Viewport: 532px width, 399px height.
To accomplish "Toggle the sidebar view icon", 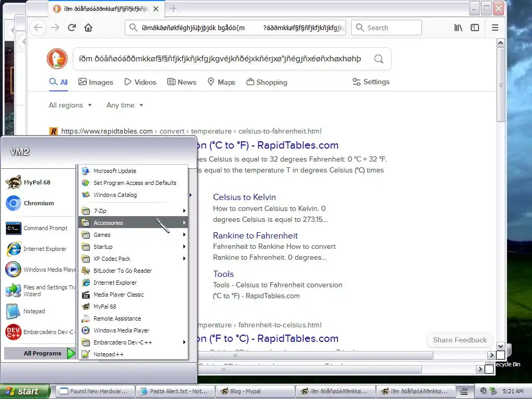I will point(475,28).
